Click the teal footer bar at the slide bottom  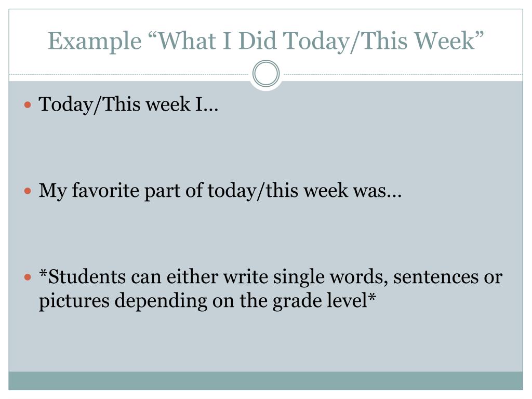(266, 381)
